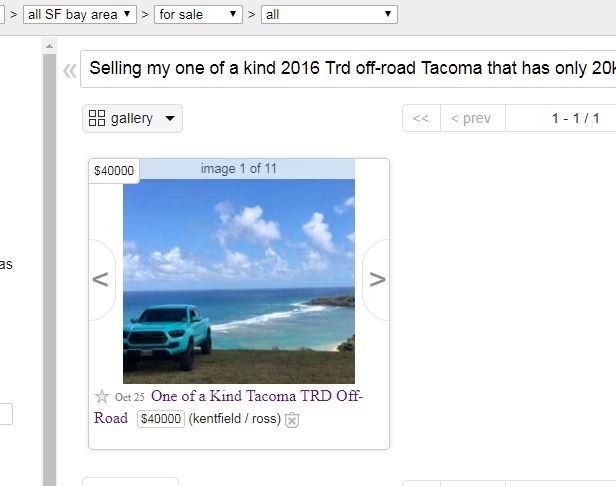Image resolution: width=616 pixels, height=486 pixels.
Task: Hide the Tacoma posting with trash icon
Action: click(292, 420)
